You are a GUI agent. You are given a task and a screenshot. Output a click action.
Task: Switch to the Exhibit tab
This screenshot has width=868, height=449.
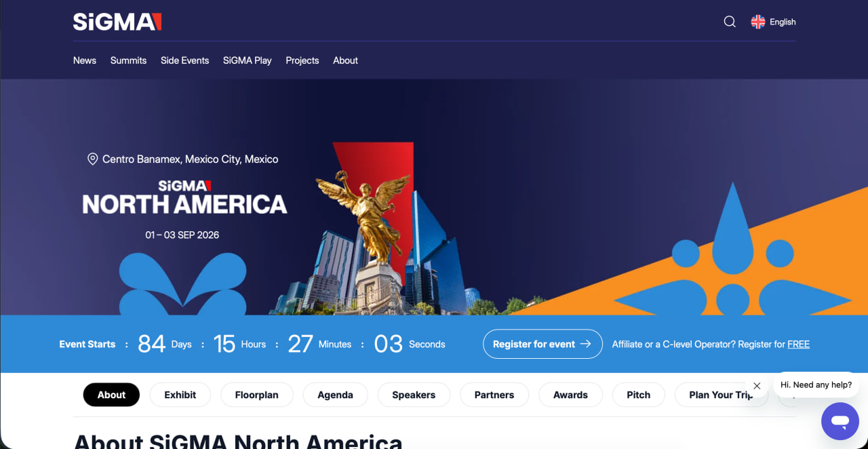coord(180,395)
